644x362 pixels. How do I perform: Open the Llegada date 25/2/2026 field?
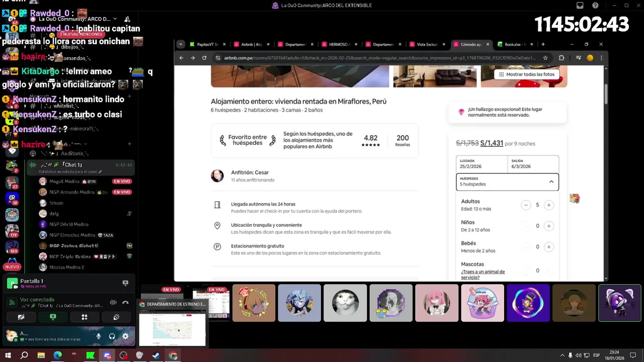(x=481, y=164)
